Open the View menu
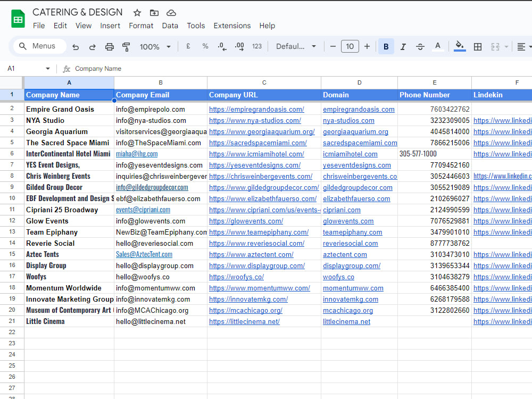The height and width of the screenshot is (399, 532). click(83, 26)
